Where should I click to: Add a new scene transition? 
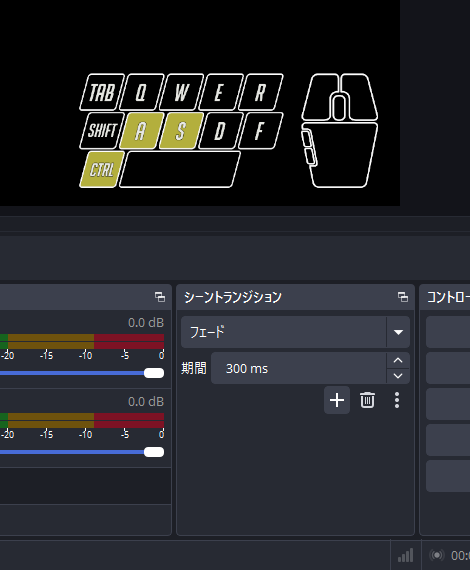pos(337,400)
